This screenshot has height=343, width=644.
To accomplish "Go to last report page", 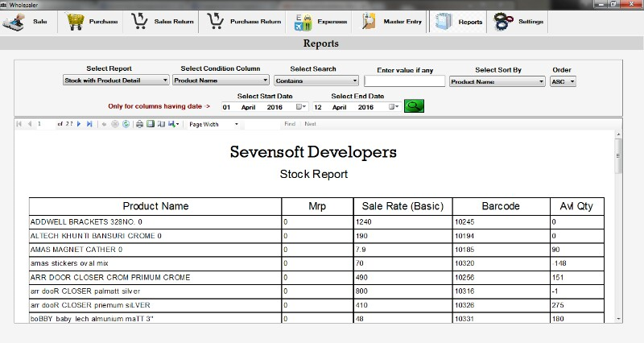I will [x=89, y=124].
